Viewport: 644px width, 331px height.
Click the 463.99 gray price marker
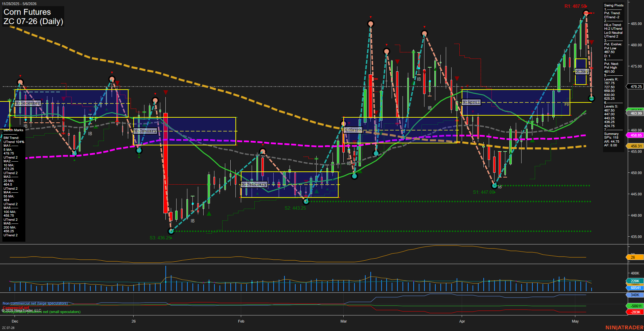click(636, 113)
